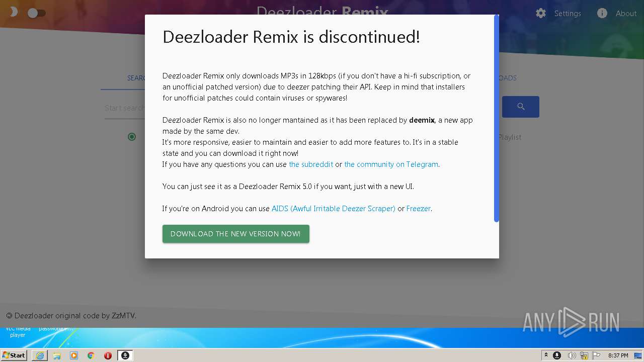Click Deezloader tray download icon
644x362 pixels.
(557, 355)
